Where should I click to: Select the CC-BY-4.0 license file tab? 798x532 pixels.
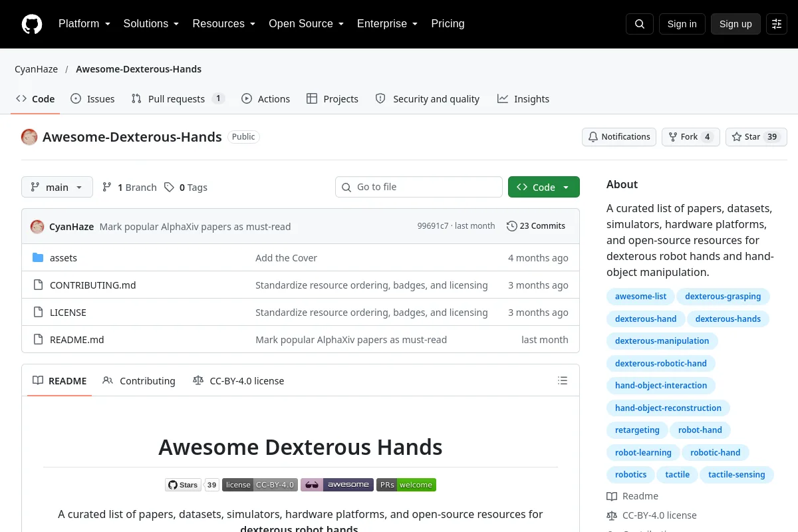pyautogui.click(x=238, y=381)
